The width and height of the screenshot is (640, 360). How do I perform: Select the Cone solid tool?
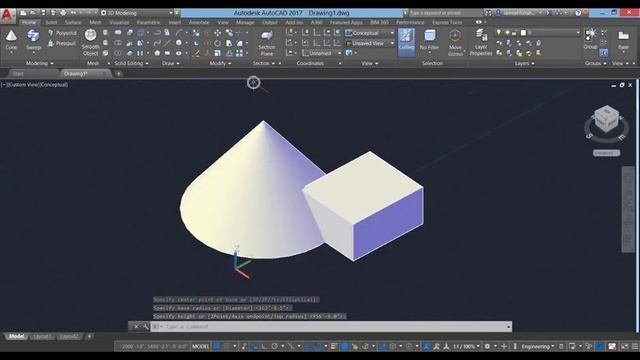(11, 40)
